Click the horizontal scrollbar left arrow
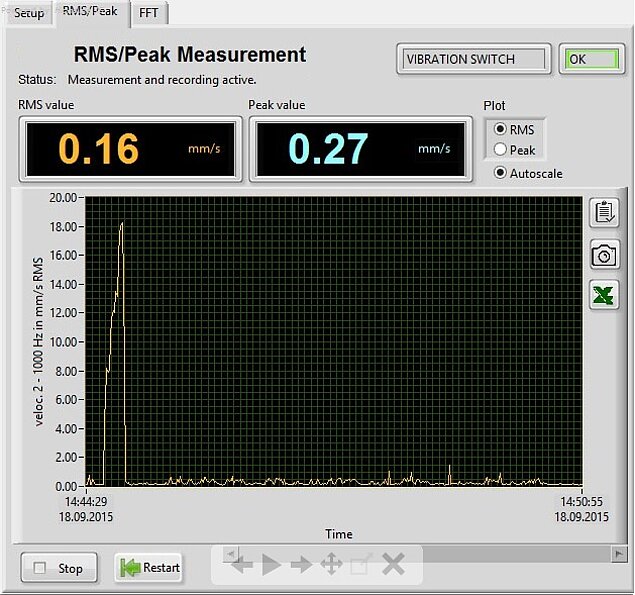Image resolution: width=635 pixels, height=595 pixels. tap(231, 552)
